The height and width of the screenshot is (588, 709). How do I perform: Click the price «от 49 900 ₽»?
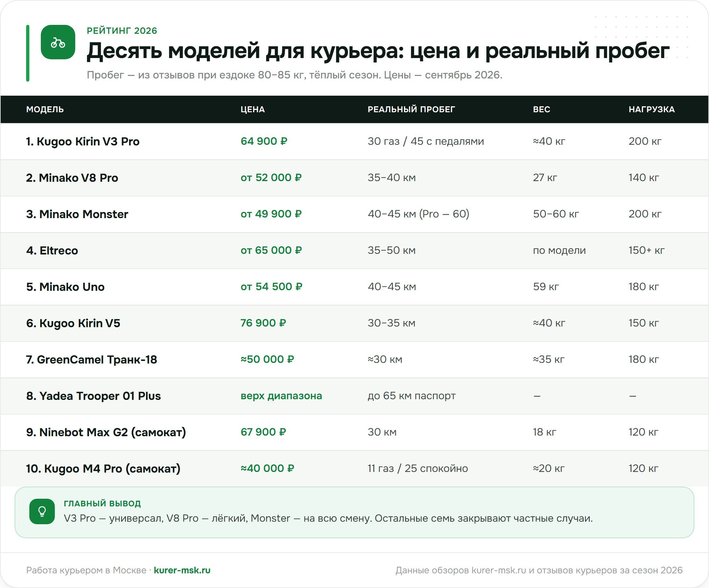coord(271,214)
